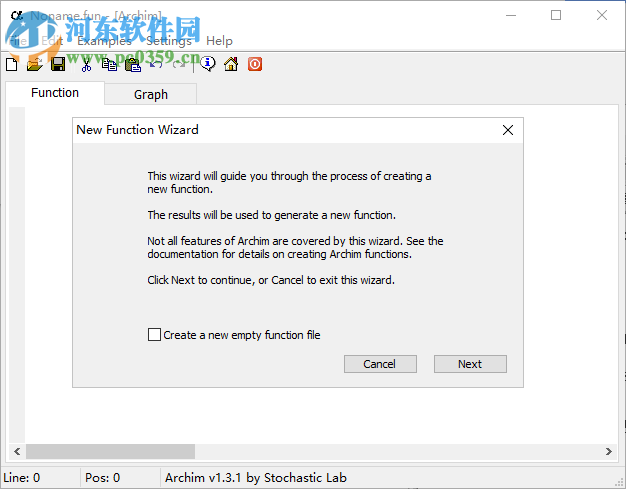Click 'Archim v1.3.1 by Stochastic Lab' status text
626x489 pixels.
click(256, 478)
